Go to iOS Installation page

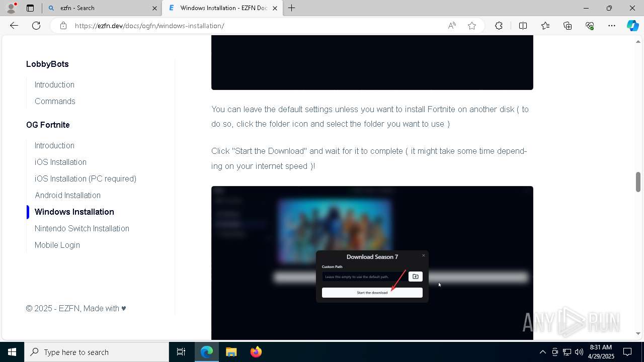pos(60,162)
